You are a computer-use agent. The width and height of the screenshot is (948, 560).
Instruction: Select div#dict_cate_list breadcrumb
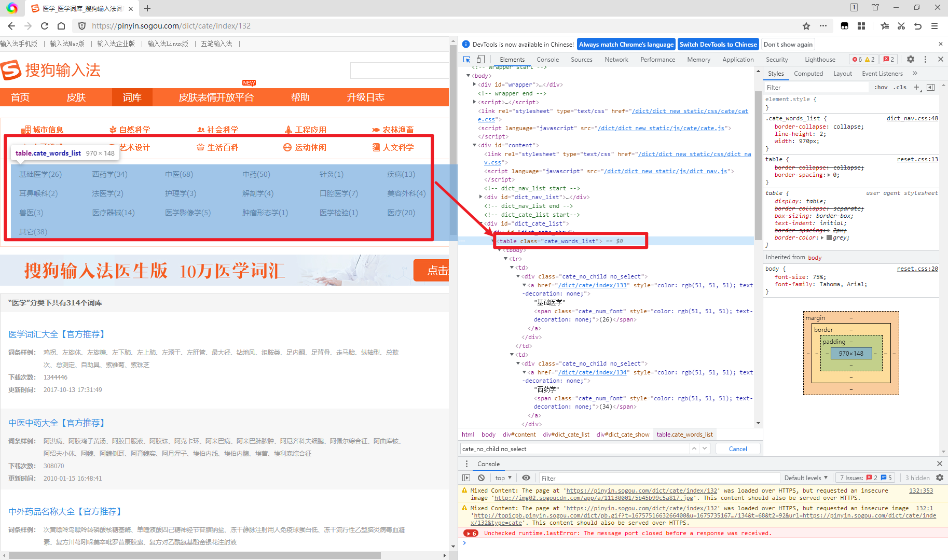566,435
